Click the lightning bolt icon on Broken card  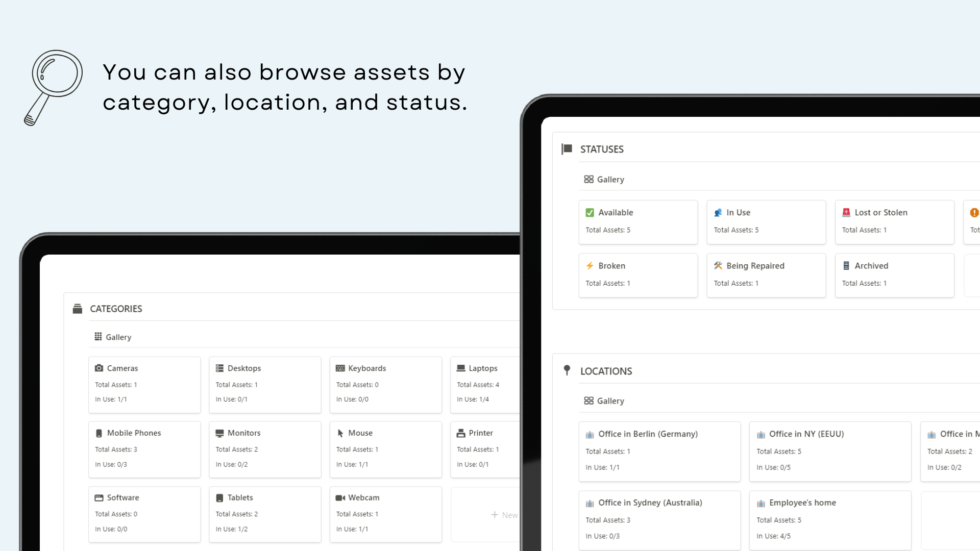[590, 266]
